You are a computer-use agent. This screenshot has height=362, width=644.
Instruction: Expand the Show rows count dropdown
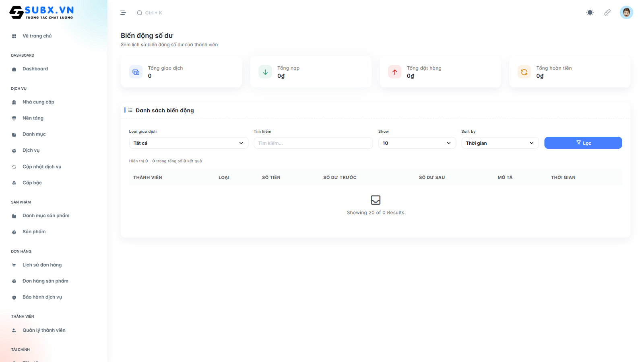coord(417,143)
